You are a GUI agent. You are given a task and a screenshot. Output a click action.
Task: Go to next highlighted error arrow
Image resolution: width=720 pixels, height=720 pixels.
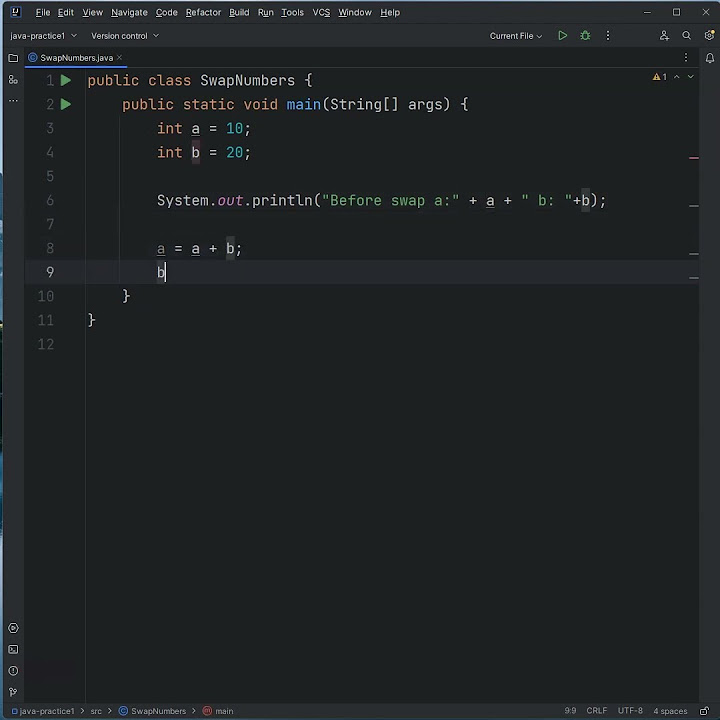[690, 77]
